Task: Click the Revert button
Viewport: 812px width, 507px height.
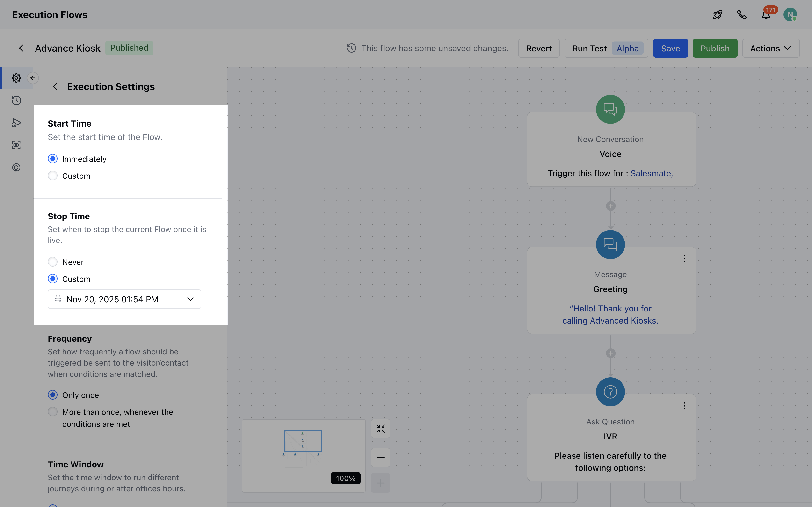Action: point(538,48)
